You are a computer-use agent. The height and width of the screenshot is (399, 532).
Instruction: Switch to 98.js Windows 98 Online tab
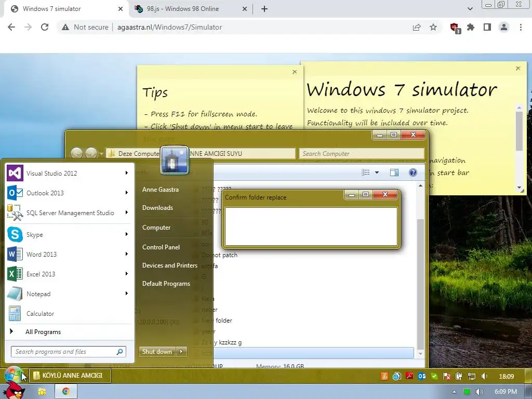(x=191, y=9)
